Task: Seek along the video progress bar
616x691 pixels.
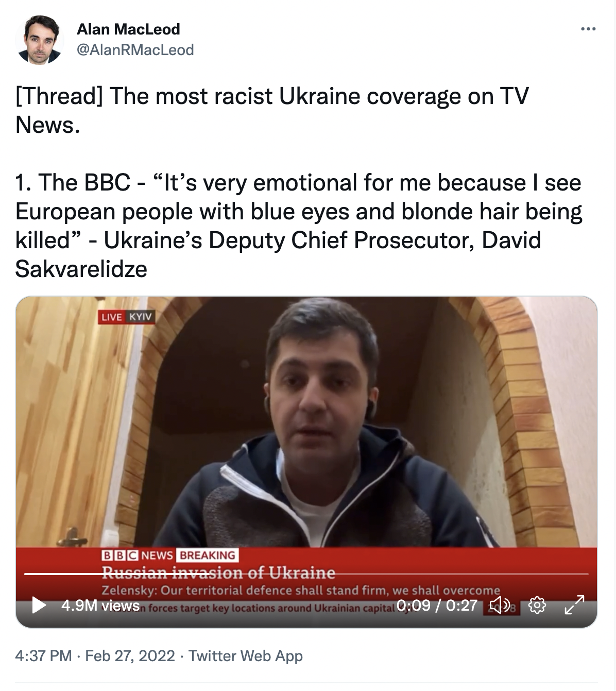Action: pyautogui.click(x=306, y=574)
